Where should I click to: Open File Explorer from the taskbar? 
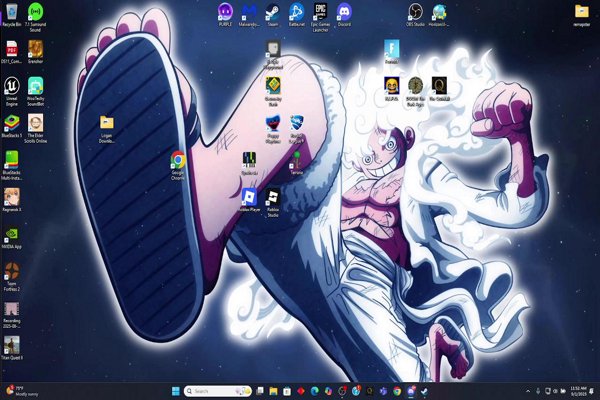click(x=273, y=391)
